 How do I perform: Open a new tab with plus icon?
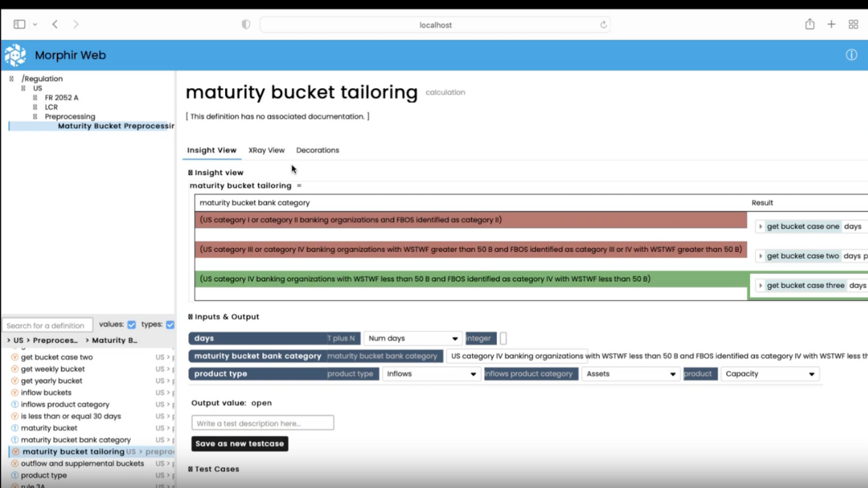point(831,24)
